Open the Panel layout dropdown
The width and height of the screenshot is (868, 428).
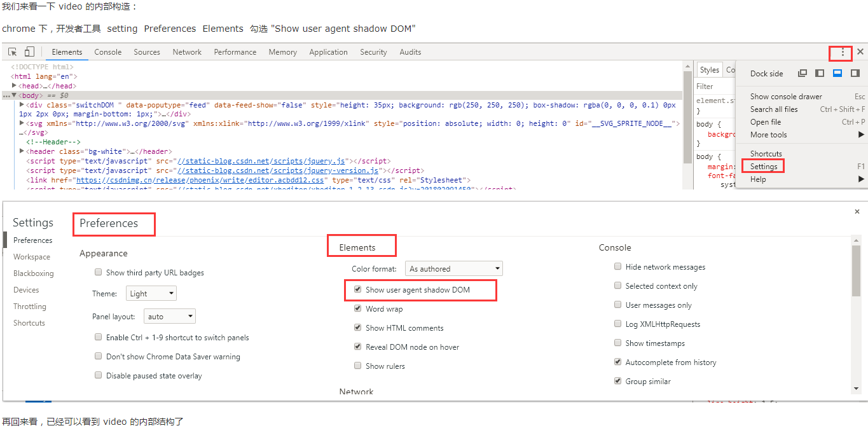pos(169,317)
